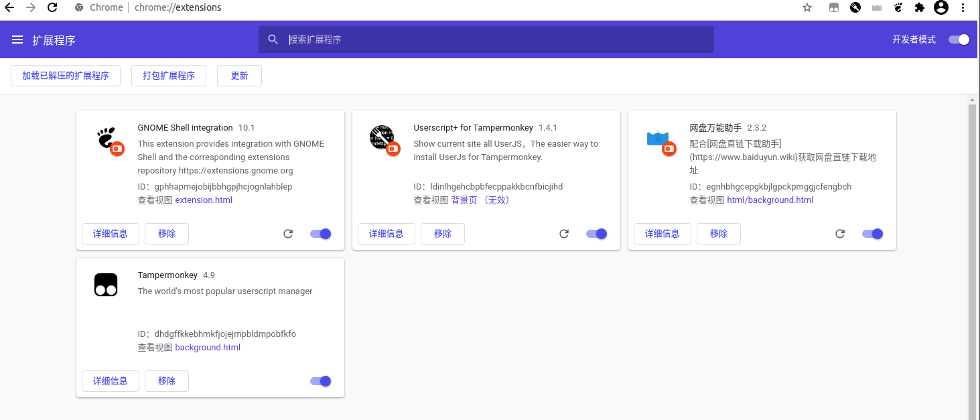Remove the GNOME Shell integration extension

tap(167, 234)
